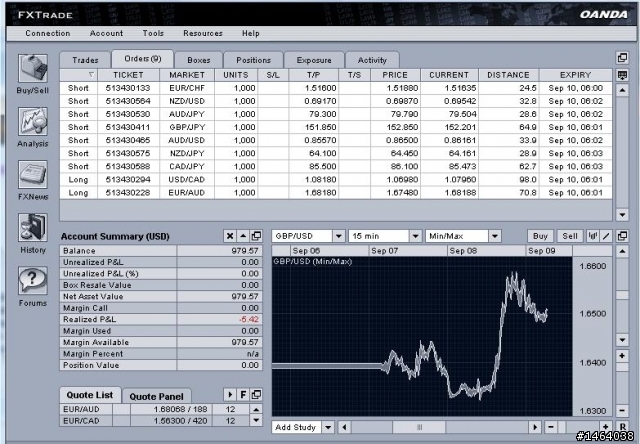This screenshot has width=640, height=444.
Task: Select the GBP/JPY order ticket 513430411
Action: pyautogui.click(x=128, y=127)
